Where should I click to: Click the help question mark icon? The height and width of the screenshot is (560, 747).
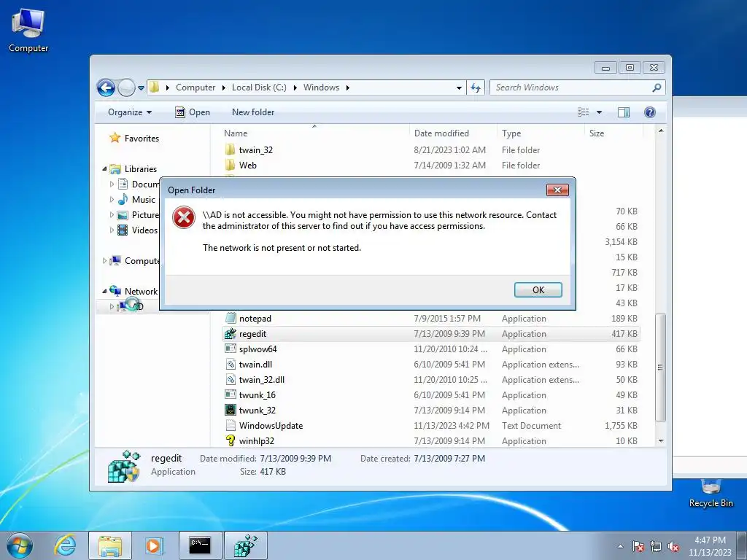pyautogui.click(x=649, y=112)
